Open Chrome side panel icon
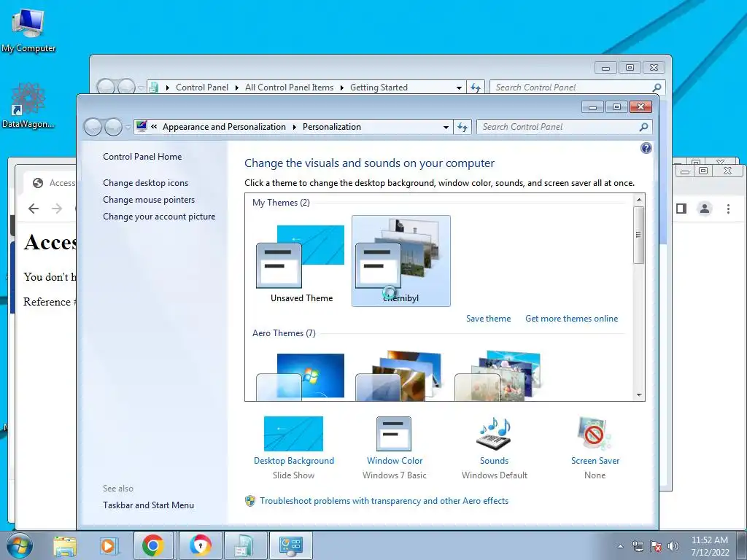The width and height of the screenshot is (747, 560). click(x=681, y=209)
